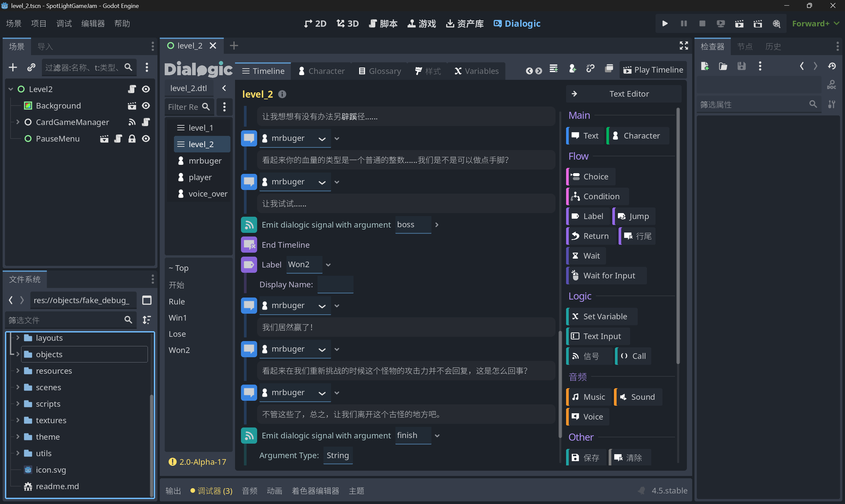Click the Create Character icon in Dialogic toolbar
This screenshot has width=845, height=504.
[x=573, y=68]
